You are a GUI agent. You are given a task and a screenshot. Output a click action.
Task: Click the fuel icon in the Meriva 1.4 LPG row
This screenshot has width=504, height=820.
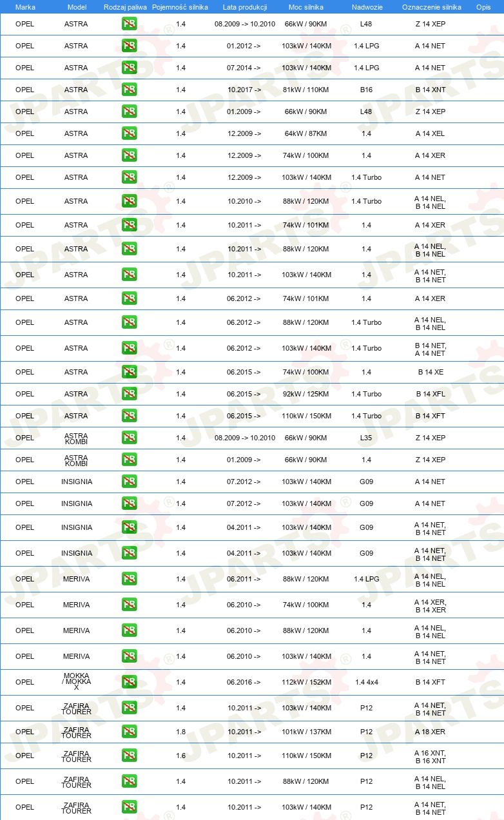coord(129,579)
